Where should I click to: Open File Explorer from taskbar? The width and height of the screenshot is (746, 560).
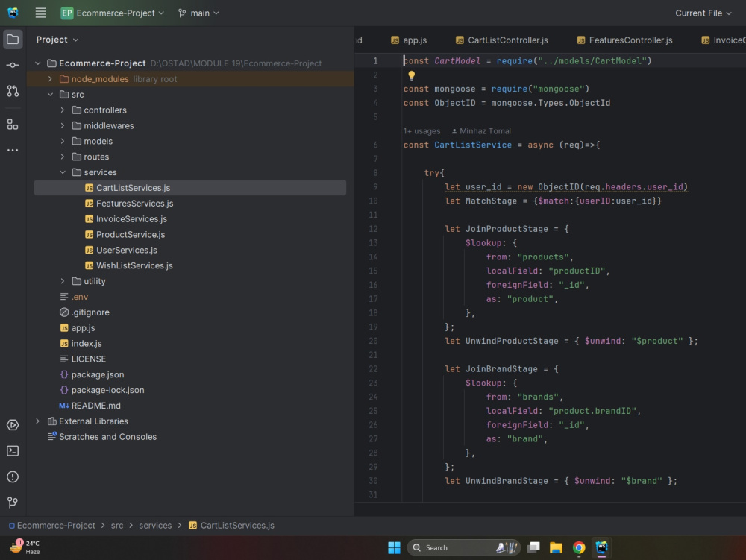tap(556, 547)
